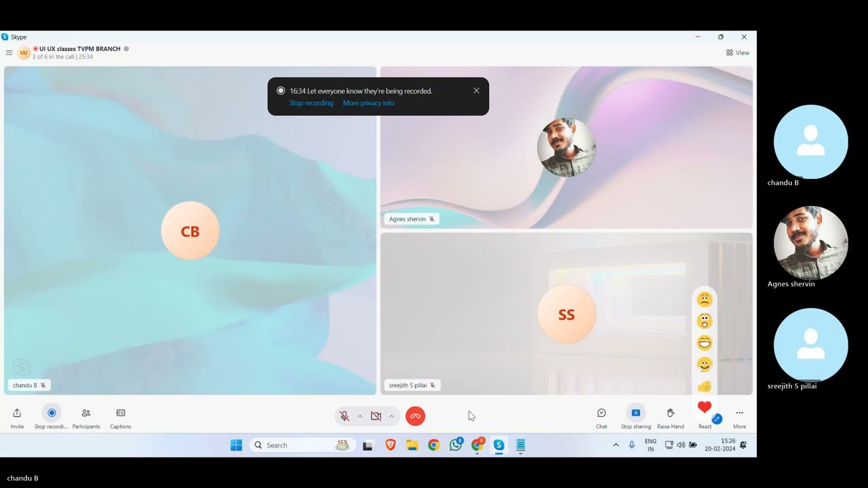Turn on the video camera
Screen dimensions: 868x488
coord(376,416)
